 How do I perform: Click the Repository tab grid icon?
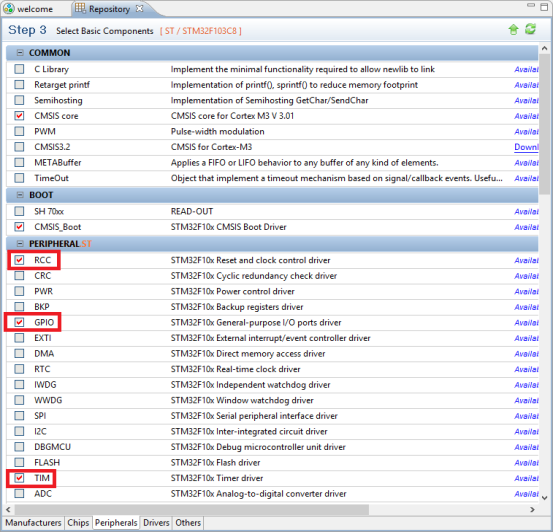coord(80,8)
